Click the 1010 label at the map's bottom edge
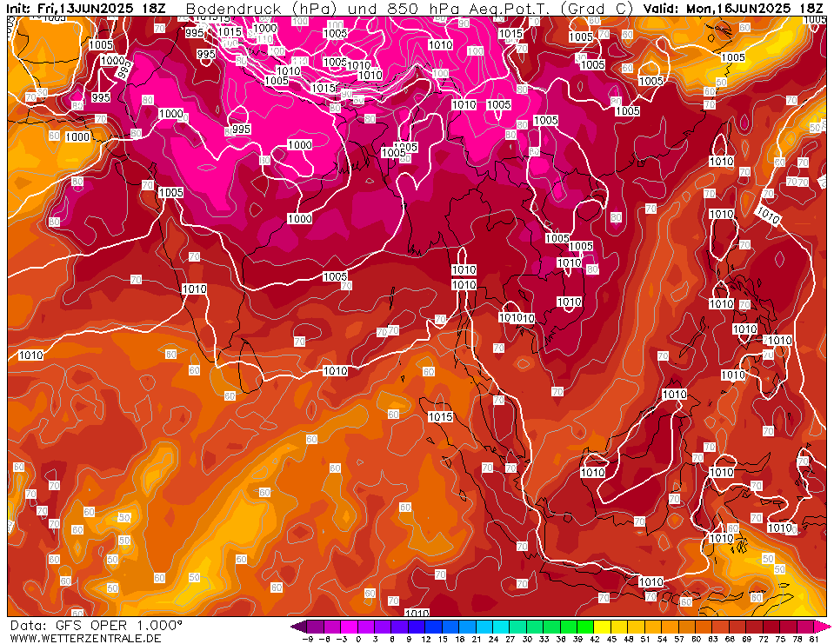This screenshot has height=644, width=834. coord(417,612)
